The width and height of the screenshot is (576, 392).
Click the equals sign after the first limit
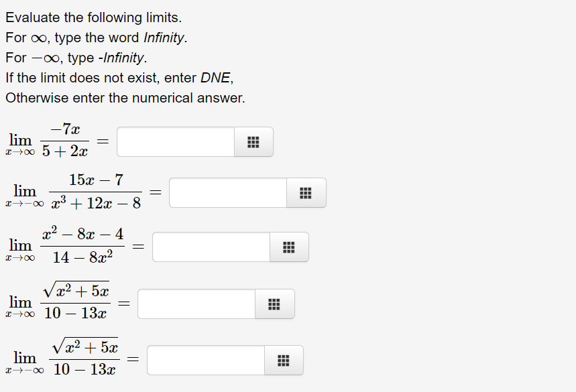pyautogui.click(x=101, y=141)
